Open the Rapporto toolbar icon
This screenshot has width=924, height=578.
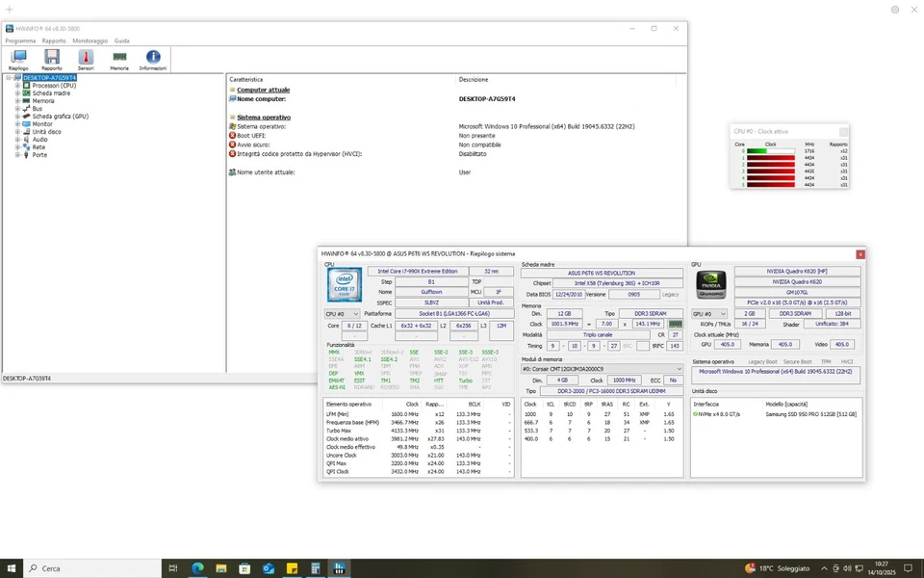52,59
